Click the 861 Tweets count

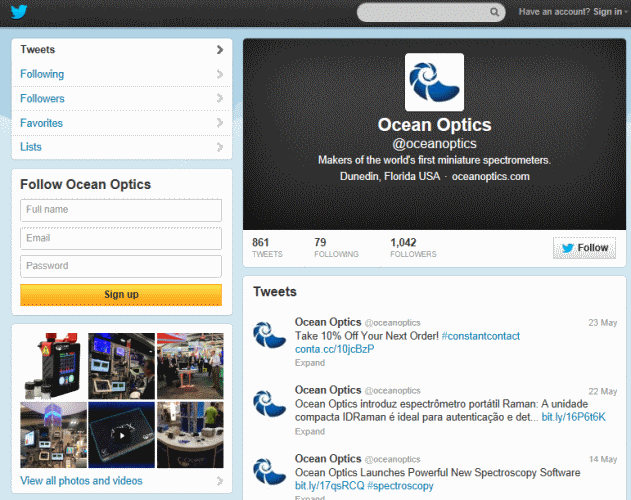pyautogui.click(x=267, y=248)
